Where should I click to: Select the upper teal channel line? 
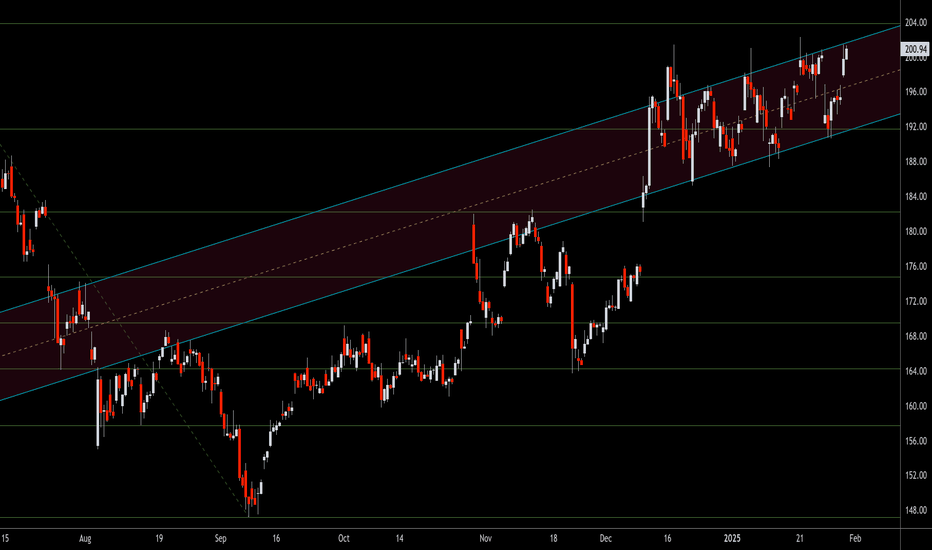[450, 169]
